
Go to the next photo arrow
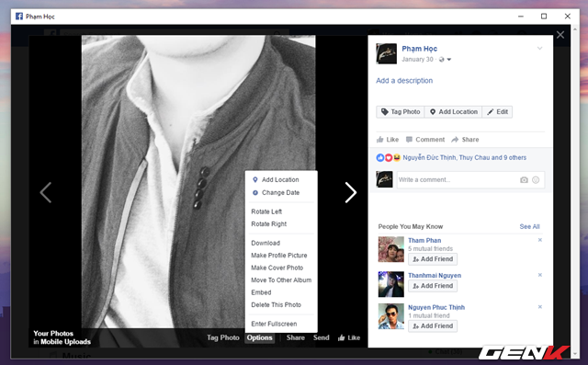(351, 192)
